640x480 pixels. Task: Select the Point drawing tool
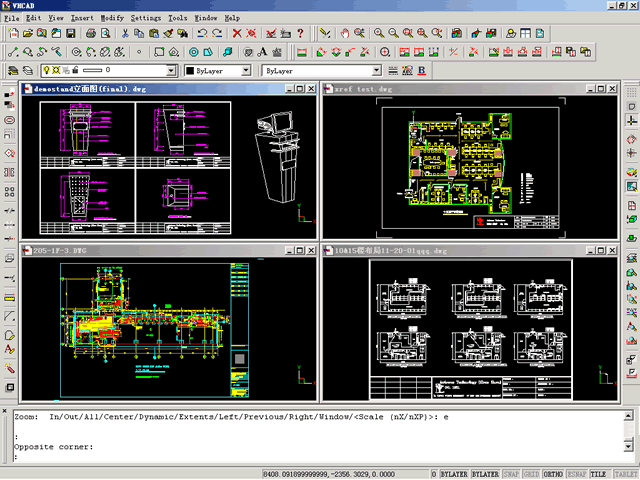[x=139, y=52]
